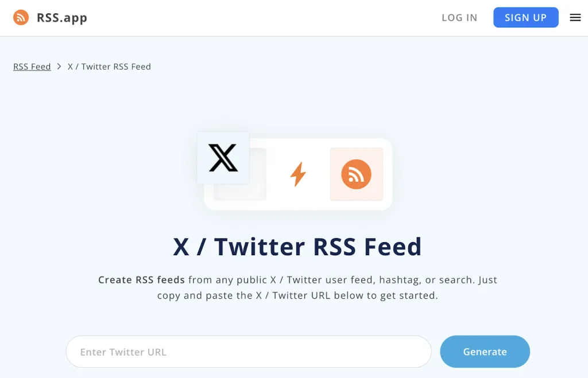Click the breadcrumb chevron separator arrow

(59, 67)
